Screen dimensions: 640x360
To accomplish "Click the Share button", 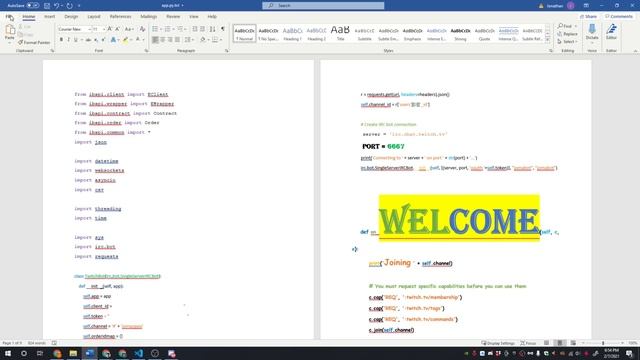I will click(x=588, y=17).
